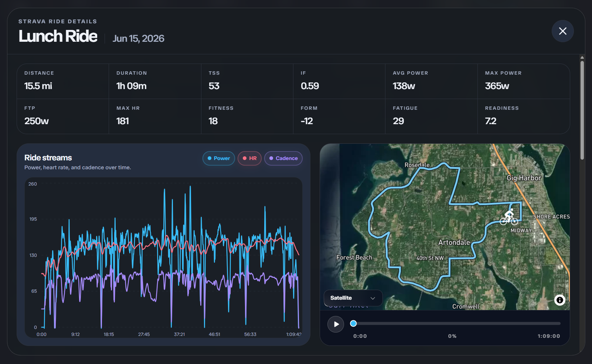Click the Duration value 1h 09m

click(131, 86)
